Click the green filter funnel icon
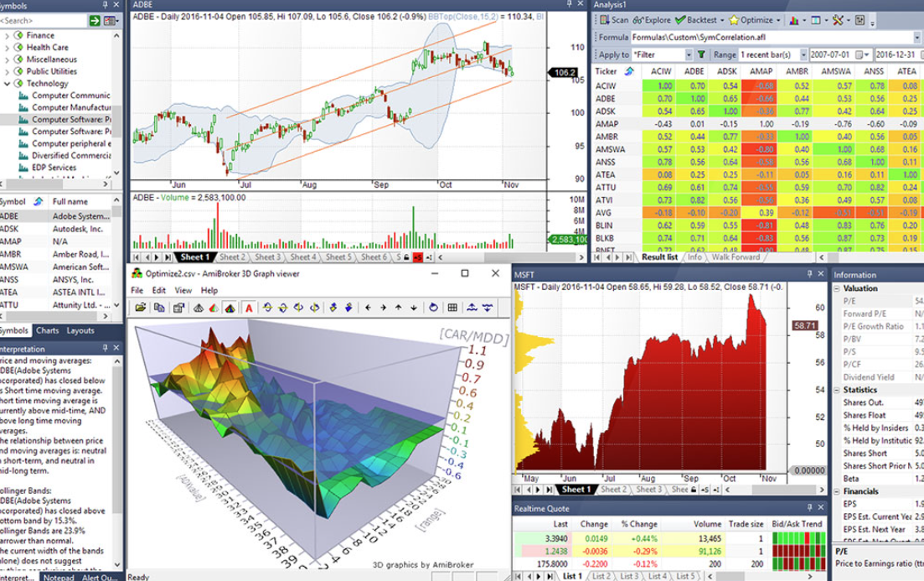The image size is (924, 581). coord(701,54)
